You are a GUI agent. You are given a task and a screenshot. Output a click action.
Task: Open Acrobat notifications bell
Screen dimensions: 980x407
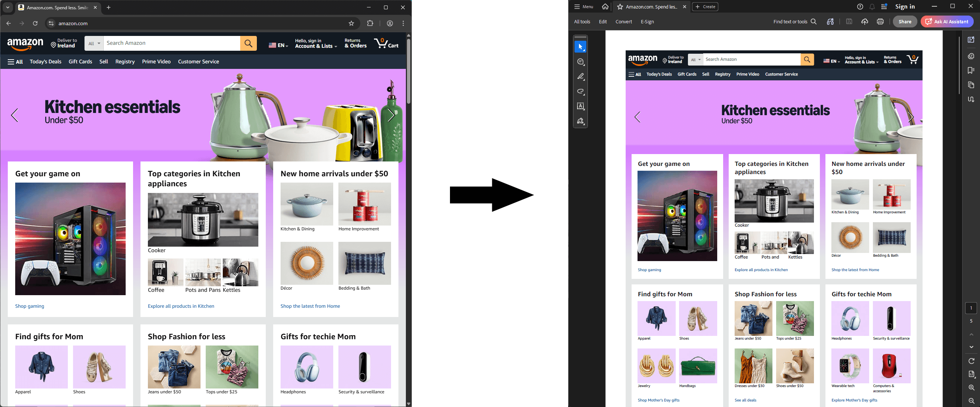click(872, 7)
